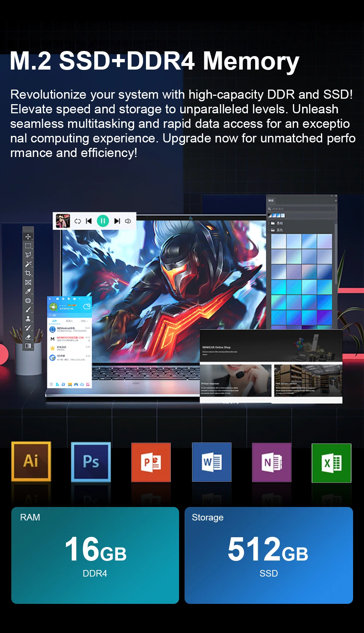Activate the Crop tool
The width and height of the screenshot is (364, 633).
click(x=28, y=273)
